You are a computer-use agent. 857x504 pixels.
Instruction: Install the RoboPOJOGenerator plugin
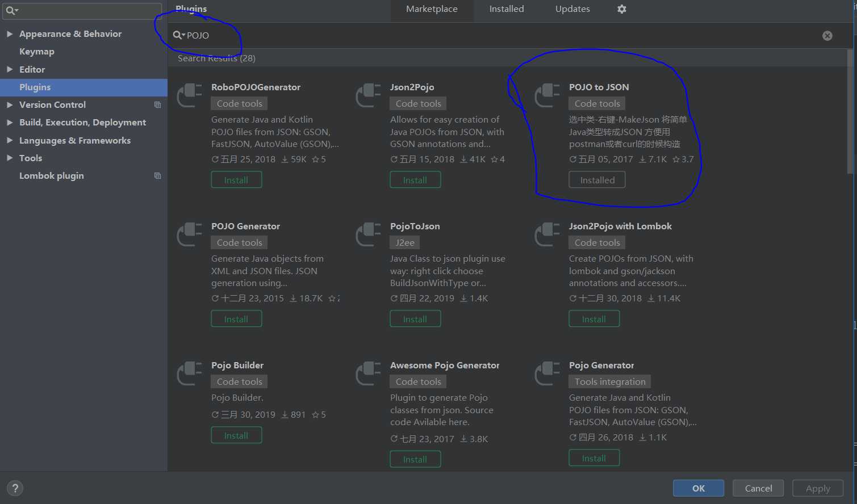point(236,180)
